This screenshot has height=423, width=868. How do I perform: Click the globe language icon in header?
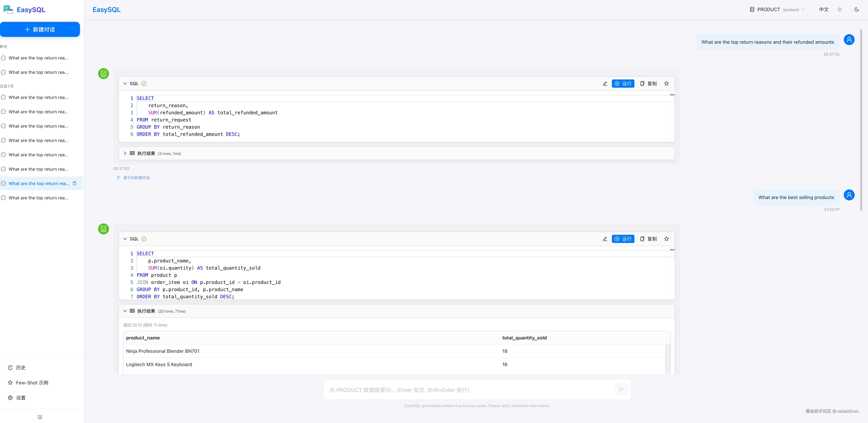(840, 9)
